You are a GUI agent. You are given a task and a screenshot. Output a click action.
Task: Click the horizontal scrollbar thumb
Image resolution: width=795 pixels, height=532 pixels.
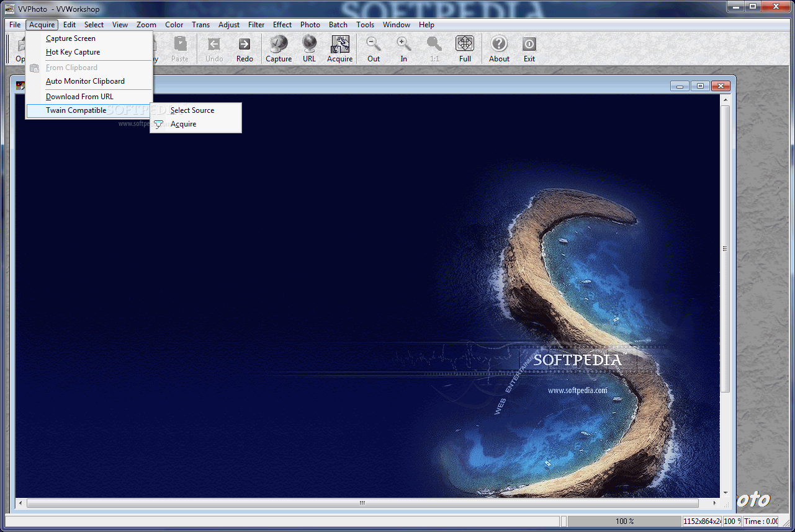362,503
